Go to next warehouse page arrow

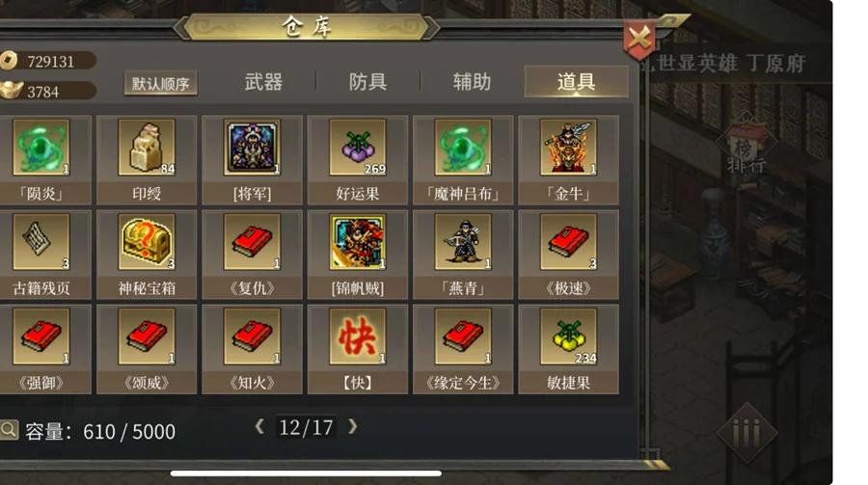coord(353,426)
